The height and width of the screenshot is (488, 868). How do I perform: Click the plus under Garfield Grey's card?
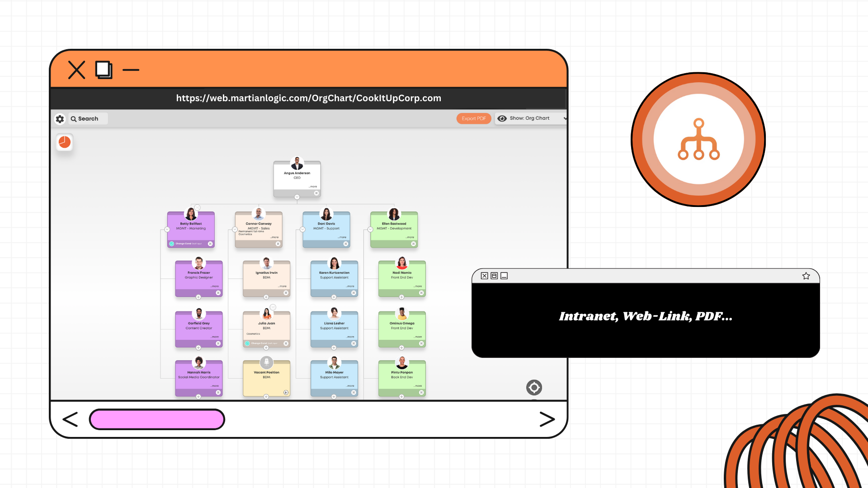coord(198,348)
